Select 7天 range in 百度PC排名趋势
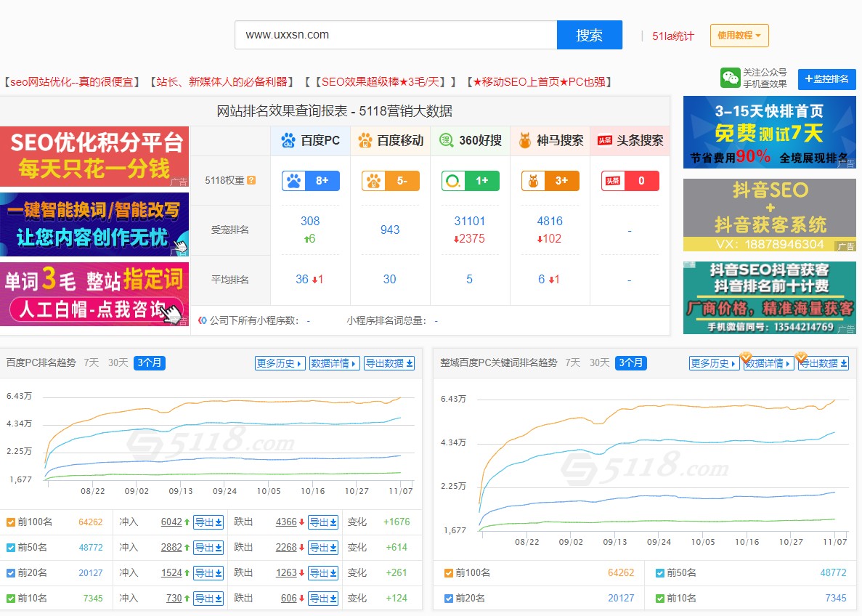This screenshot has height=616, width=862. 92,362
